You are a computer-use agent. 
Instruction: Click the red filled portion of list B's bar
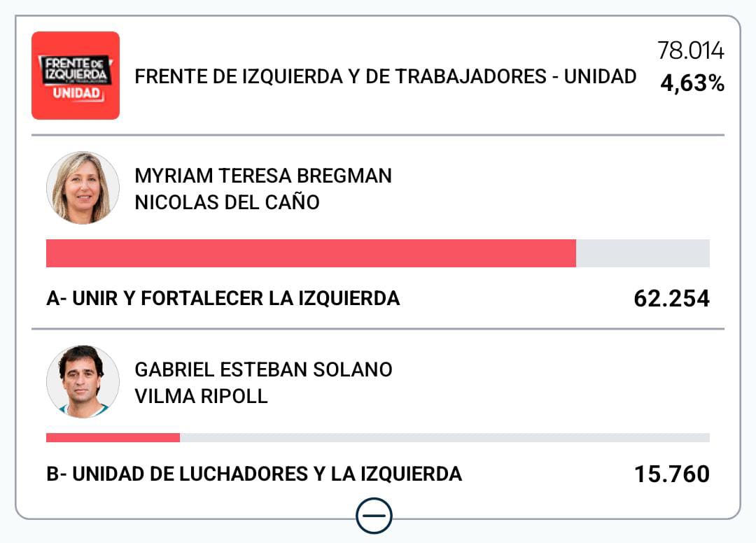click(113, 437)
